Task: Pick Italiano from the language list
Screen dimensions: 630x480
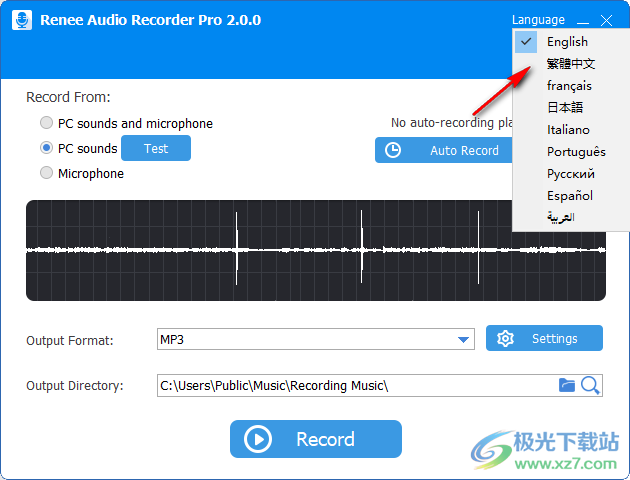Action: point(571,130)
